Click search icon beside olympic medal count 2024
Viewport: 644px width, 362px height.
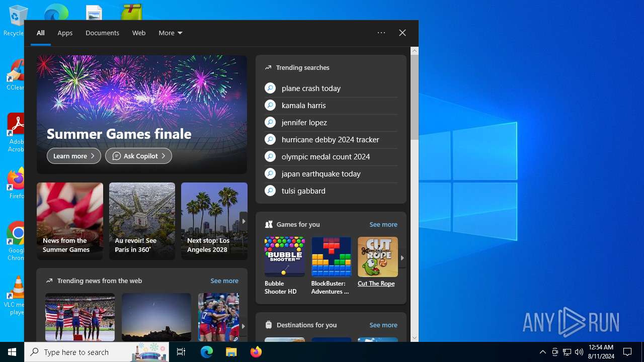tap(270, 156)
